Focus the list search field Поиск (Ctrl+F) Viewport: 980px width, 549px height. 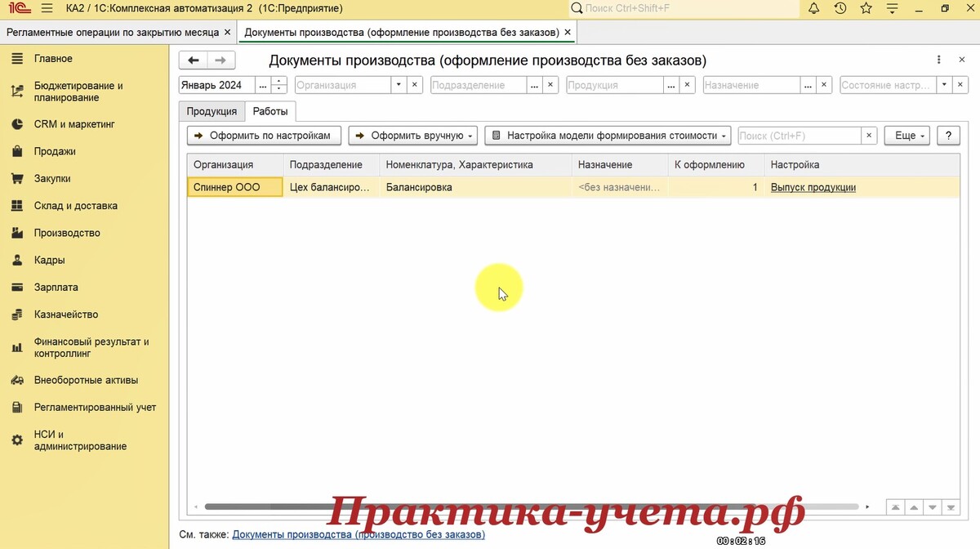click(x=800, y=136)
